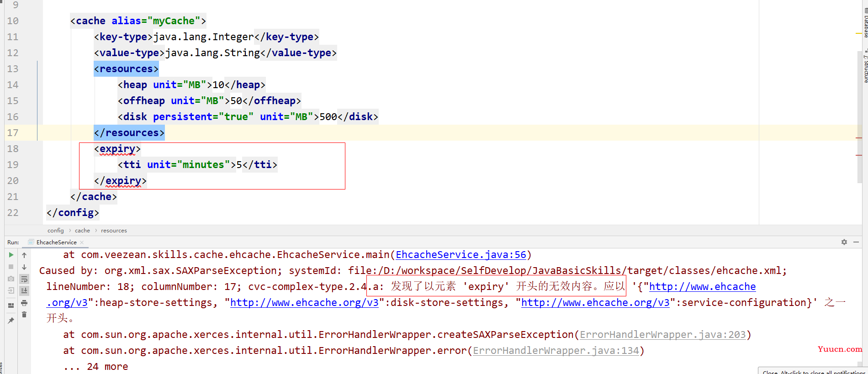The image size is (868, 374).
Task: Clear console with trash can icon
Action: (x=24, y=315)
